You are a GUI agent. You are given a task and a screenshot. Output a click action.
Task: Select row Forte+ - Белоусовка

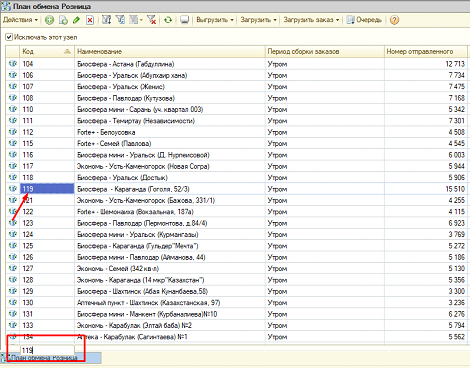236,132
